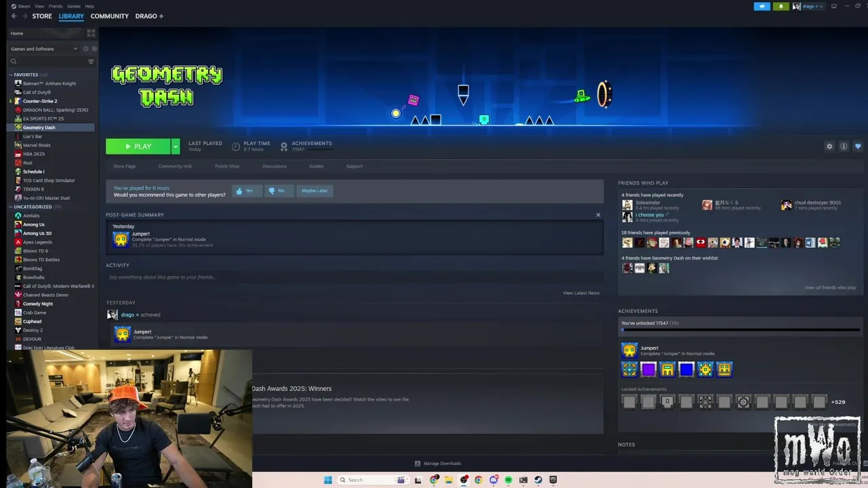
Task: Select Marvel Rivals in the library
Action: [x=37, y=145]
